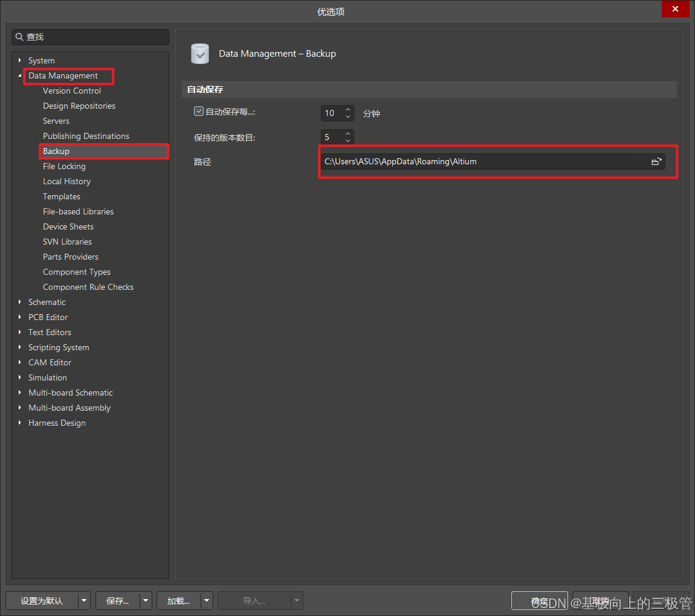This screenshot has width=695, height=616.
Task: Expand the PCB Editor tree node
Action: point(19,317)
